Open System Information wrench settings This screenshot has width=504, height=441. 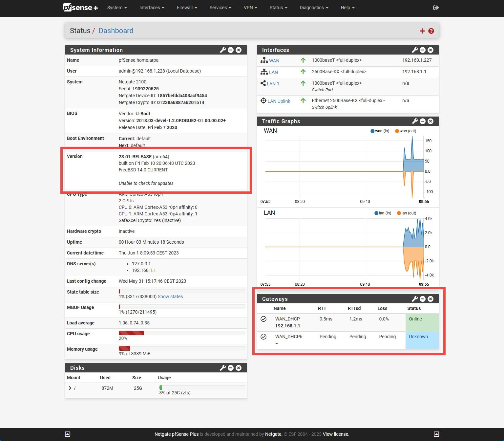223,50
